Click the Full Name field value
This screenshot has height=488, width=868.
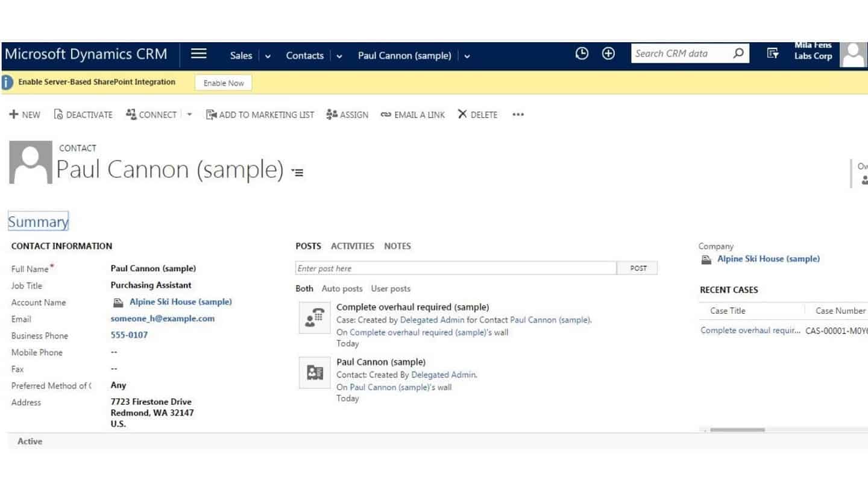pos(153,268)
